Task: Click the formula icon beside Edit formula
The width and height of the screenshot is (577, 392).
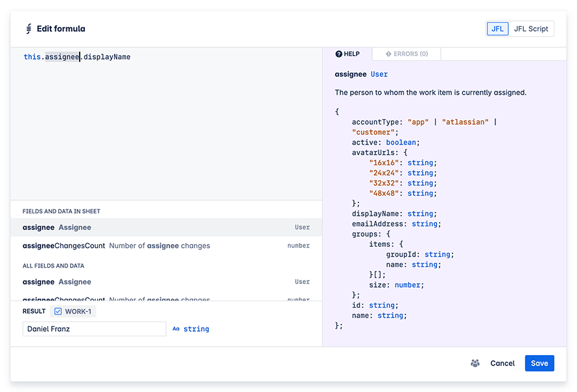Action: click(29, 29)
